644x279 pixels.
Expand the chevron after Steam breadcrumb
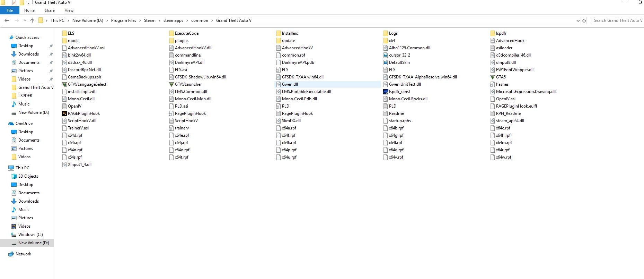(x=159, y=20)
